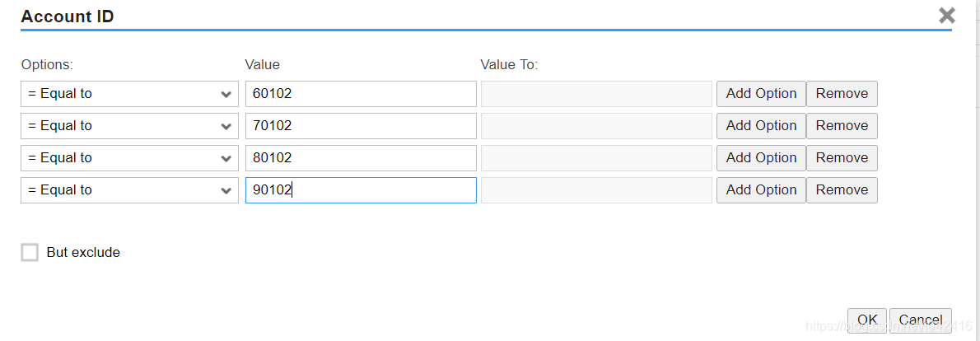Remove the 70102 filter row
Screen dimensions: 980x341
[x=842, y=126]
